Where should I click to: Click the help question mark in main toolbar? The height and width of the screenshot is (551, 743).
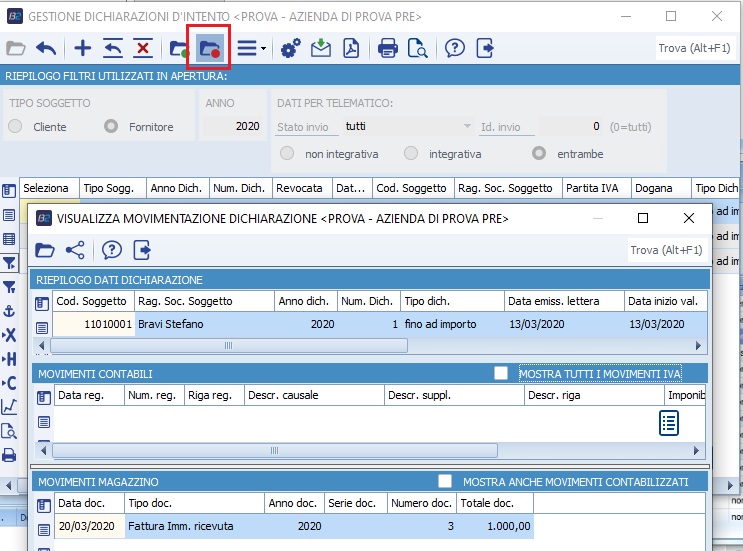(x=455, y=48)
